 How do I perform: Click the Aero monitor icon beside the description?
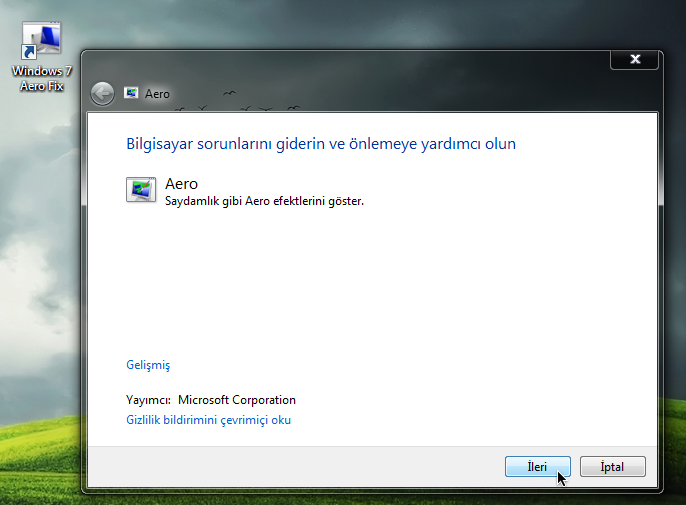pos(141,189)
